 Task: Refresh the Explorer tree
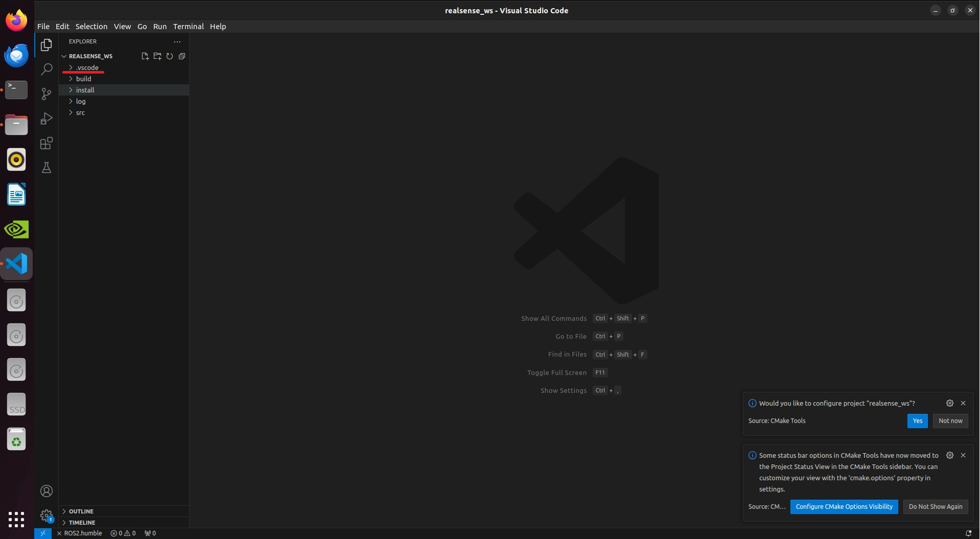coord(170,56)
